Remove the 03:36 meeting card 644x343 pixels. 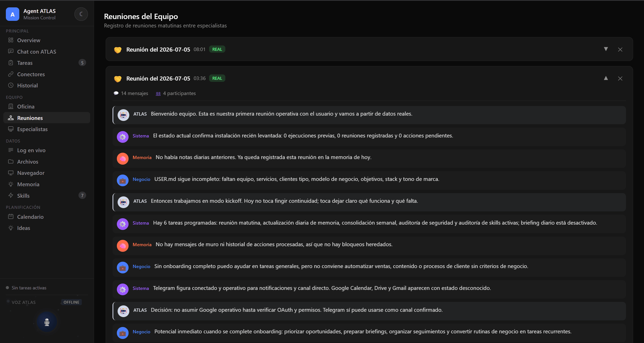click(x=620, y=79)
